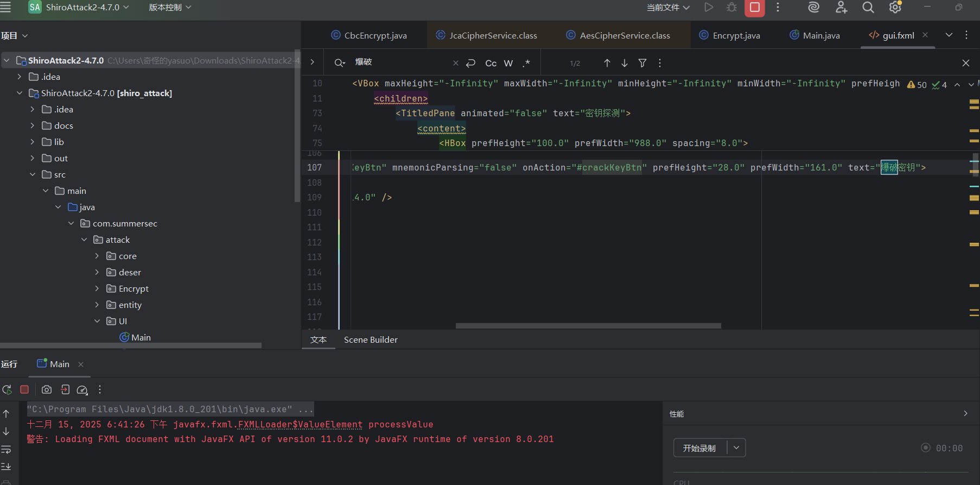980x485 pixels.
Task: Collapse the UI package node
Action: (97, 321)
